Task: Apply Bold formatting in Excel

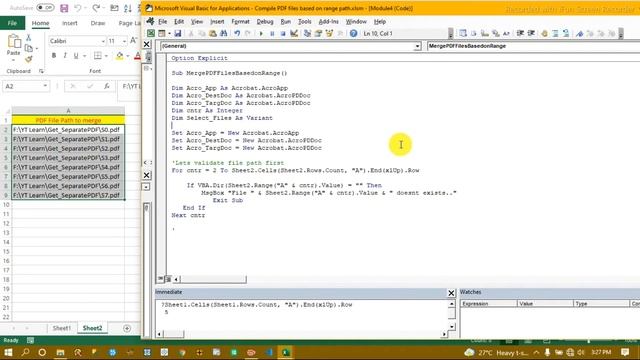Action: pos(54,56)
